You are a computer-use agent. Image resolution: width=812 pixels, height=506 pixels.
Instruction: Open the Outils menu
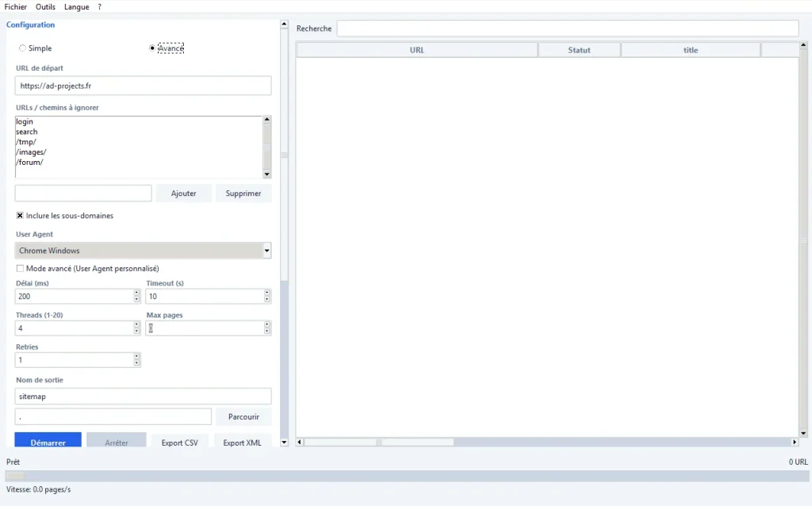tap(45, 6)
